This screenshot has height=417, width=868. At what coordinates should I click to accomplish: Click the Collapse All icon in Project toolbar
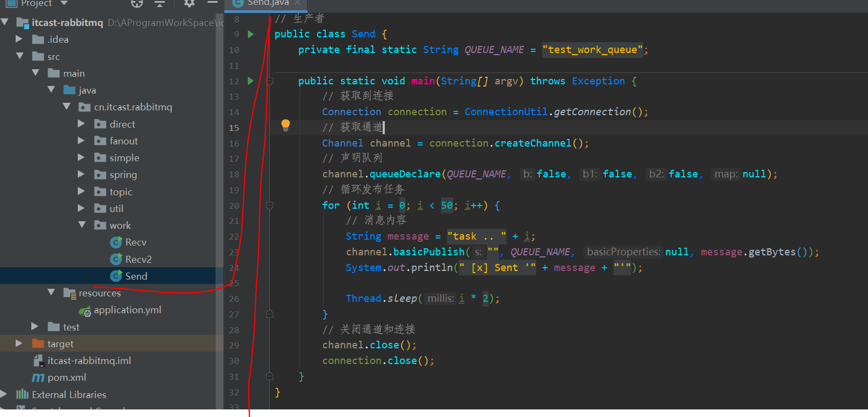(x=159, y=3)
